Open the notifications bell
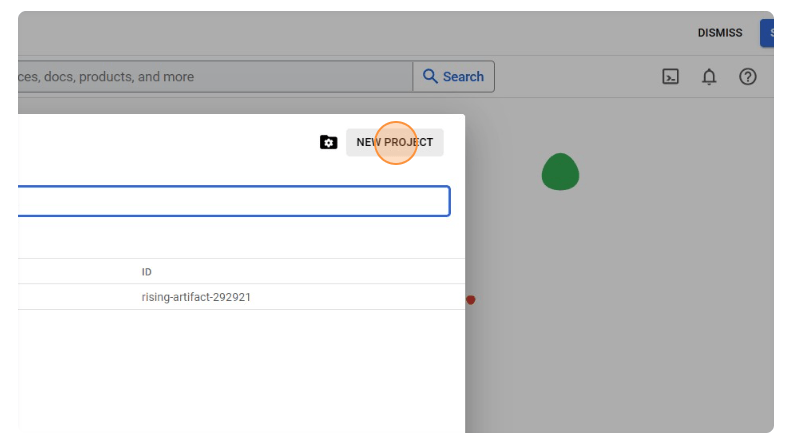The height and width of the screenshot is (448, 794). [709, 77]
